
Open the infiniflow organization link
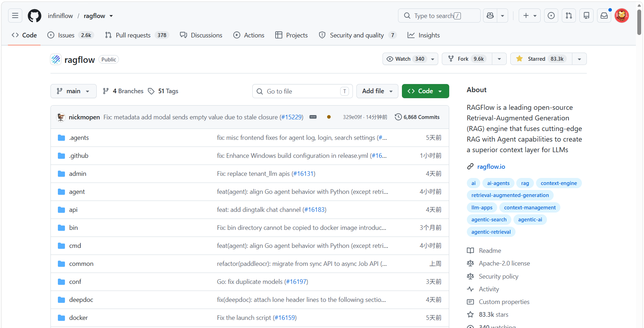pyautogui.click(x=60, y=16)
